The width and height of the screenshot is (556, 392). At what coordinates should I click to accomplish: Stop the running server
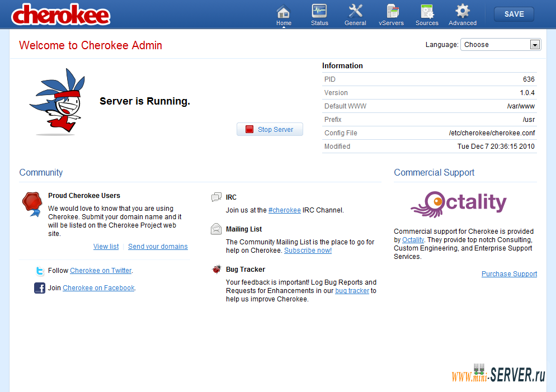tap(270, 129)
